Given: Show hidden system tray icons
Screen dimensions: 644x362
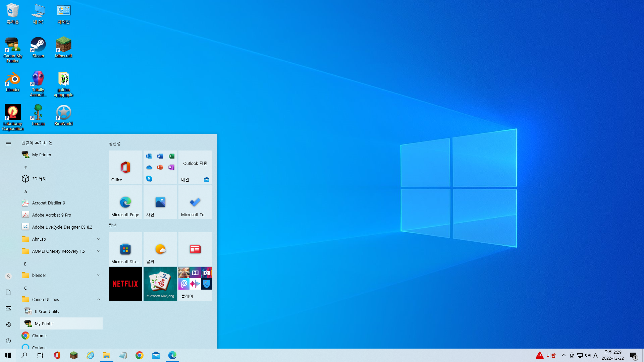Looking at the screenshot, I should (x=564, y=355).
